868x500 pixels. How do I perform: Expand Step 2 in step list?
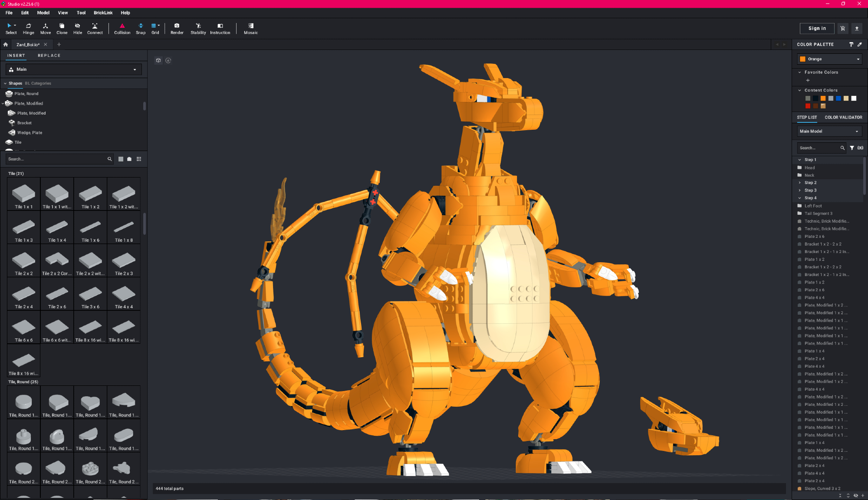pos(800,183)
